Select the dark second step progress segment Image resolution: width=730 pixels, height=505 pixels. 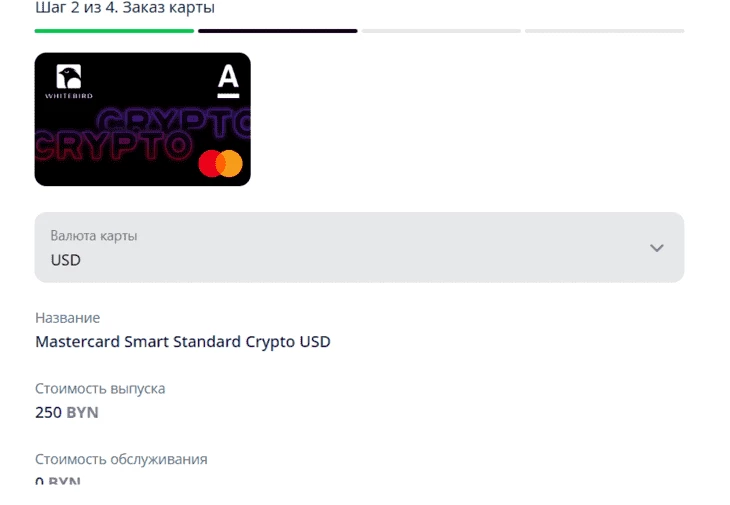[277, 31]
